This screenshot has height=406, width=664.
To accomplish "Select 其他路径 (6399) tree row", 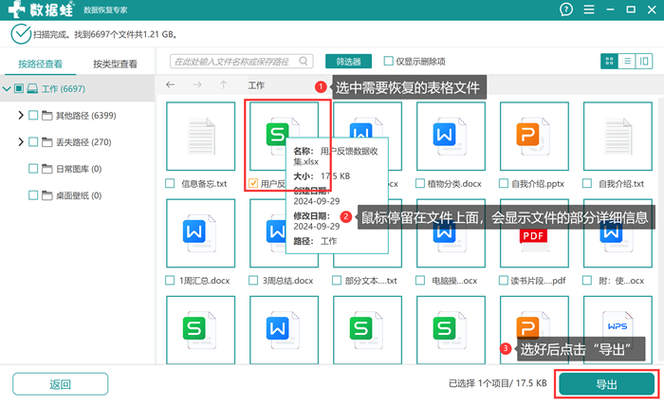I will tap(77, 116).
